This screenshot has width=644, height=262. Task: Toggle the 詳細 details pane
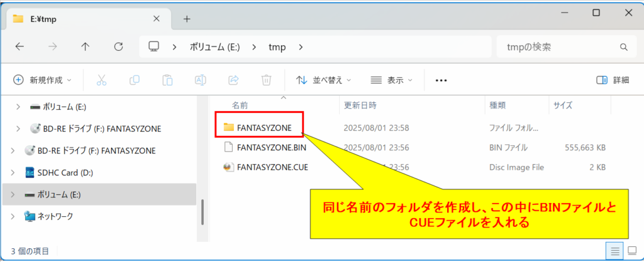(x=612, y=80)
